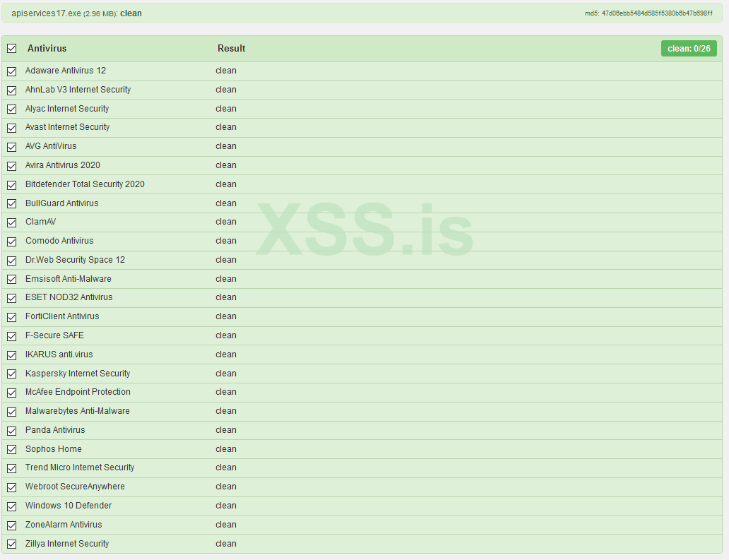Image resolution: width=729 pixels, height=560 pixels.
Task: Toggle the Malwarebytes Anti-Malware checkbox
Action: point(11,412)
